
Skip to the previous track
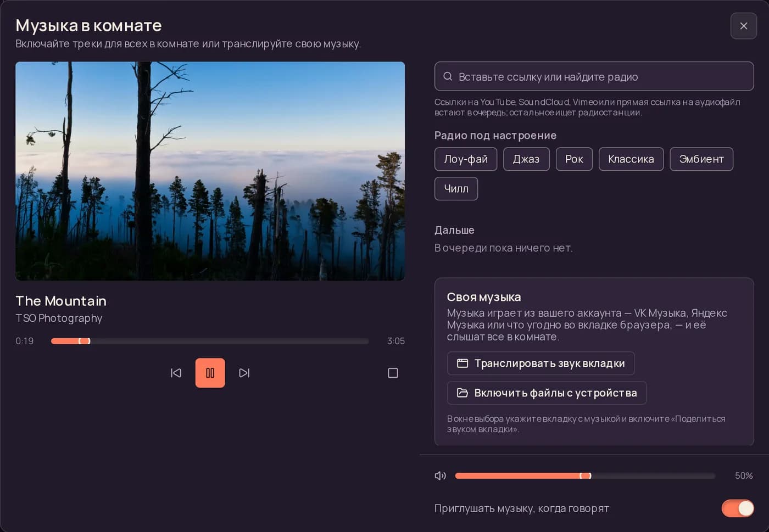[x=176, y=373]
